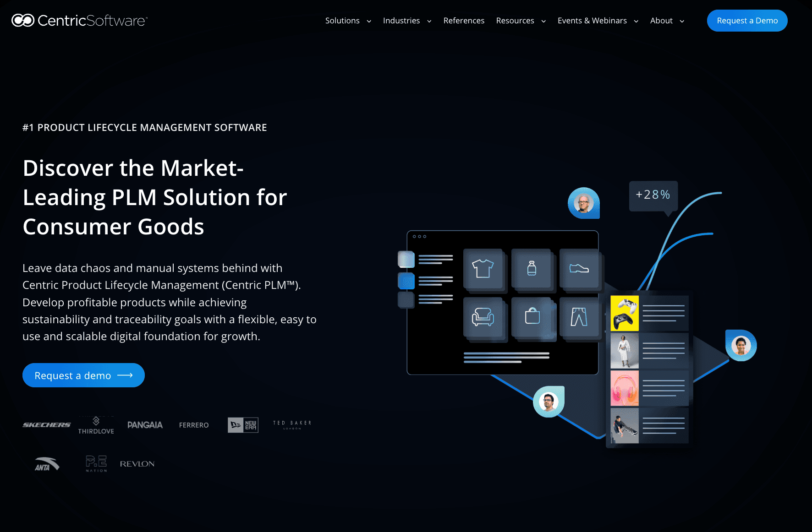The width and height of the screenshot is (812, 532).
Task: Click the smiling woman avatar
Action: [741, 345]
